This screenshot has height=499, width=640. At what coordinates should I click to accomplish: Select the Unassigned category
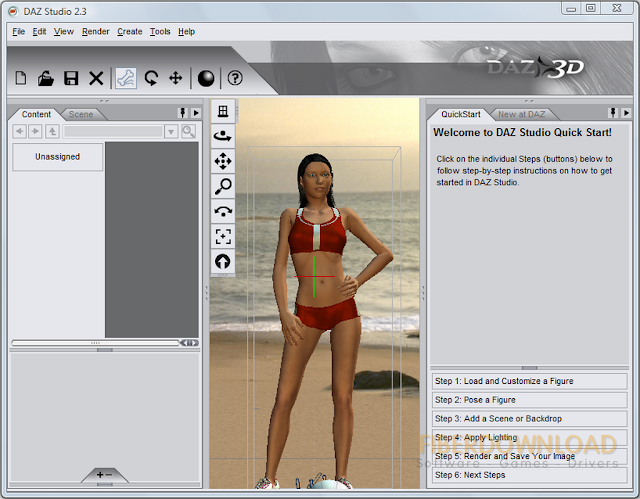pos(58,157)
